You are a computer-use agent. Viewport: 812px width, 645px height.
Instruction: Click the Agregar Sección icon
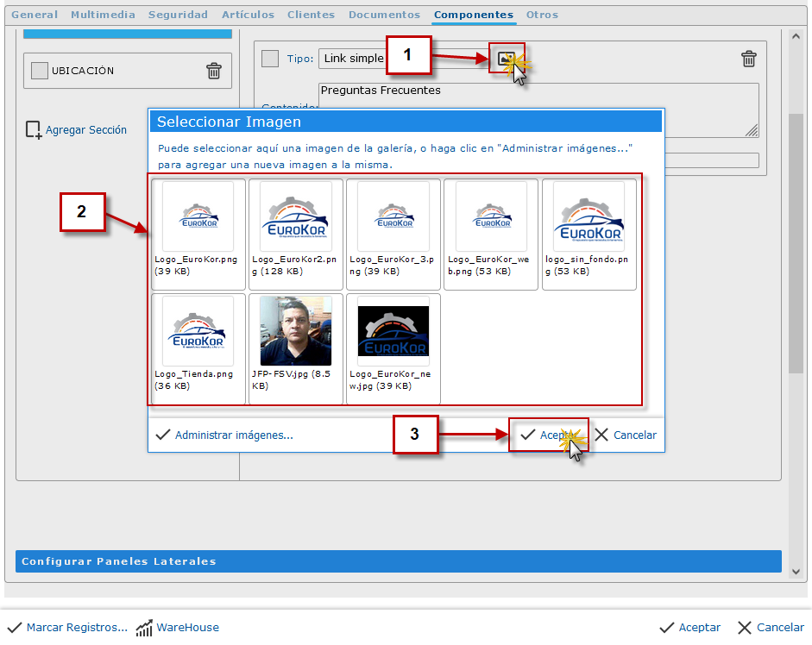(34, 130)
